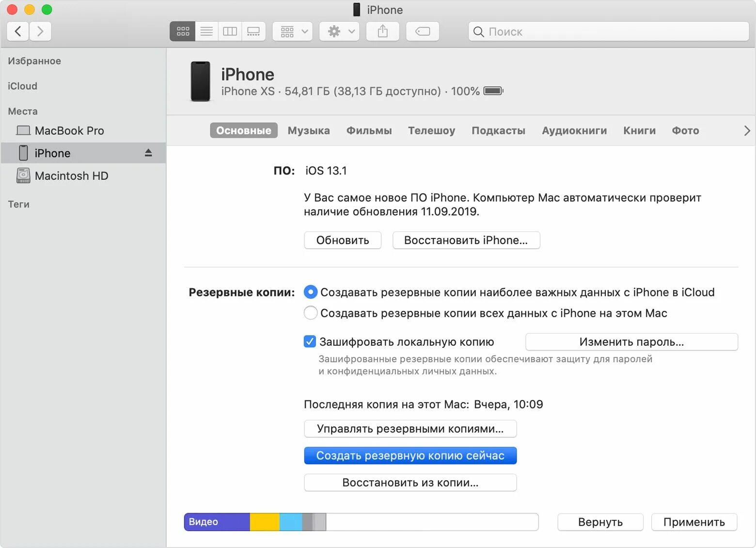Go forward with the right arrow
The height and width of the screenshot is (548, 756).
40,32
